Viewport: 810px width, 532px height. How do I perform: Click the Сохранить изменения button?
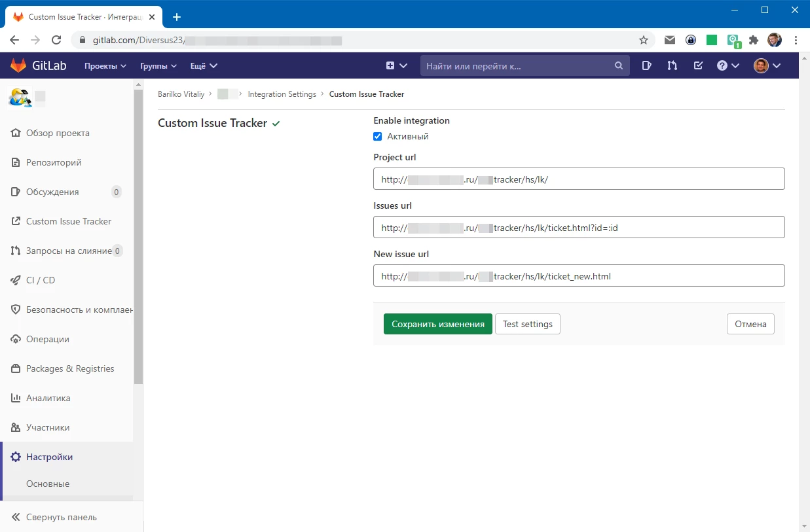[437, 324]
